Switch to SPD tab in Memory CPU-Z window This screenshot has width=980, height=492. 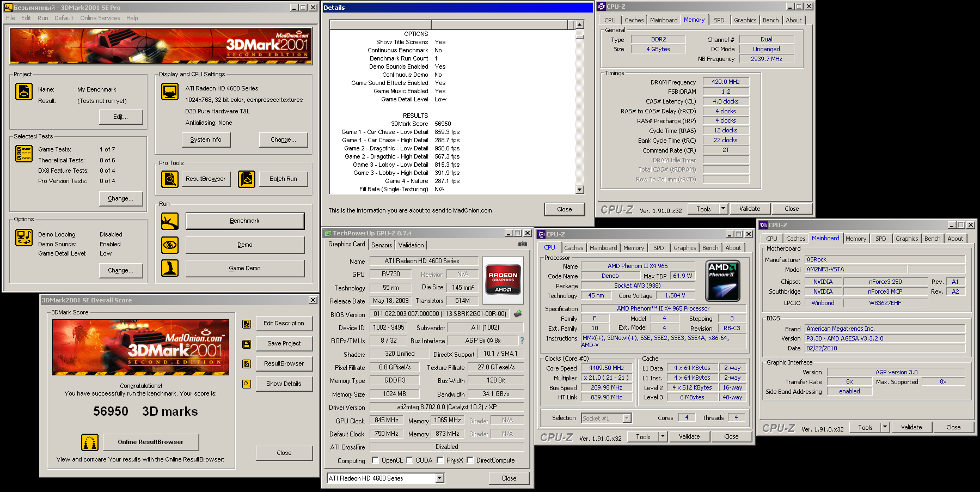pos(719,20)
